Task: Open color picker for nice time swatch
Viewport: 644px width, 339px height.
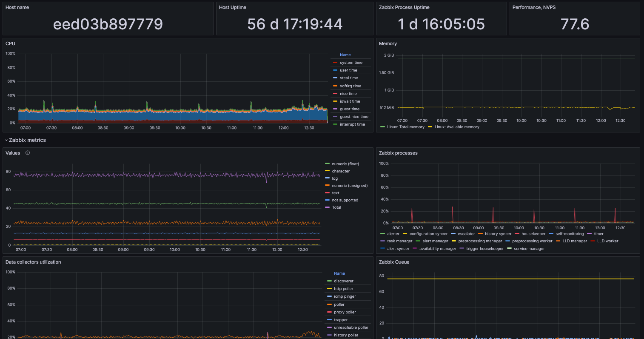Action: [x=335, y=94]
